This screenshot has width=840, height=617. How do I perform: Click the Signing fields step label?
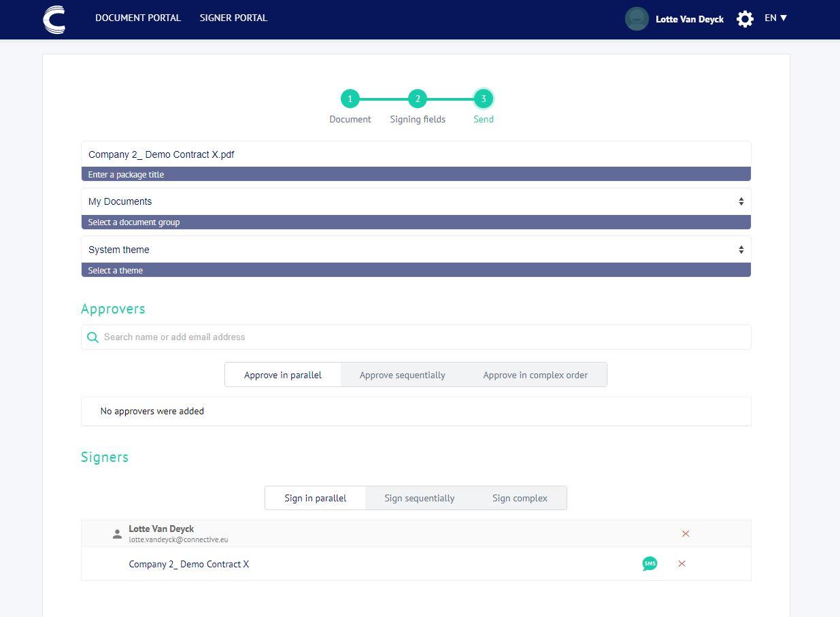[418, 120]
